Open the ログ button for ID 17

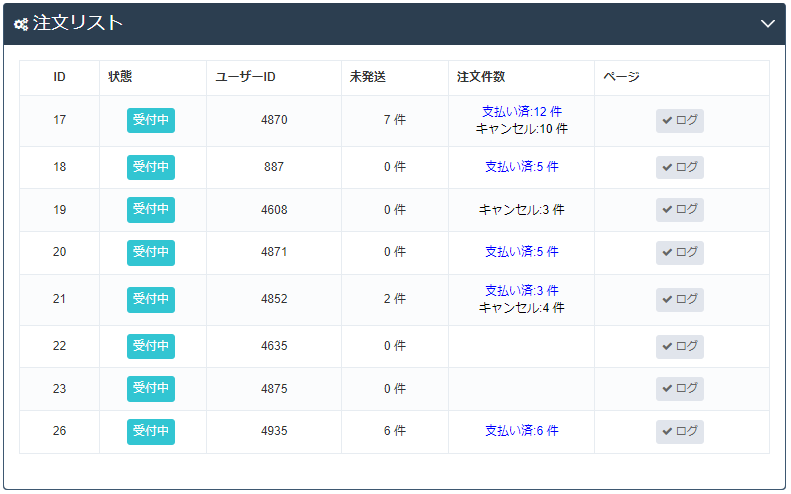pos(680,121)
